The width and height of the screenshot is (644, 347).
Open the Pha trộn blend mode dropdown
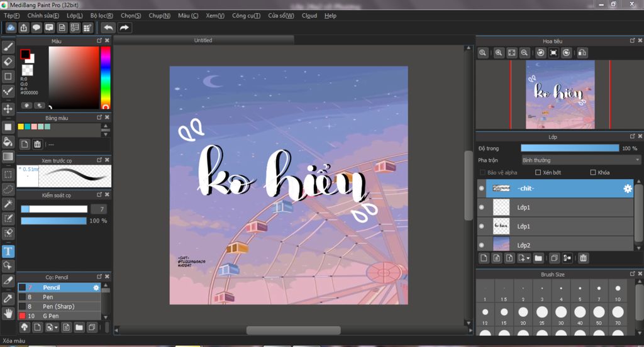coord(580,160)
